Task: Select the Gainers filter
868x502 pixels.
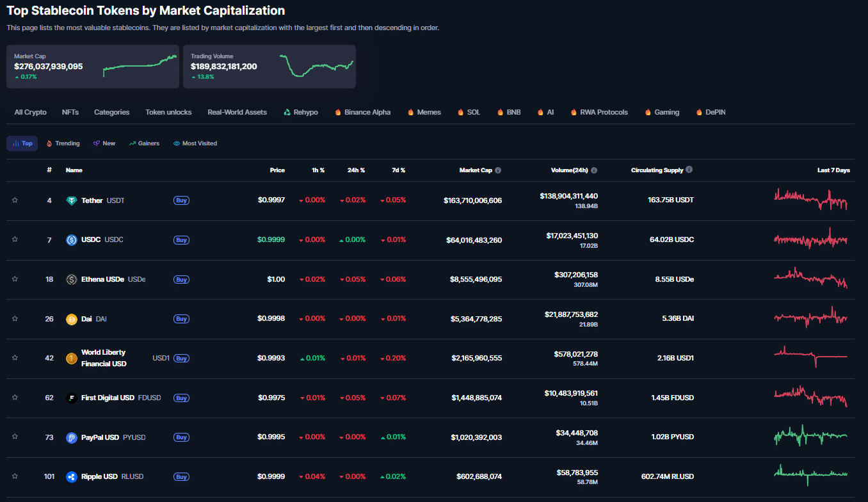Action: [x=144, y=143]
